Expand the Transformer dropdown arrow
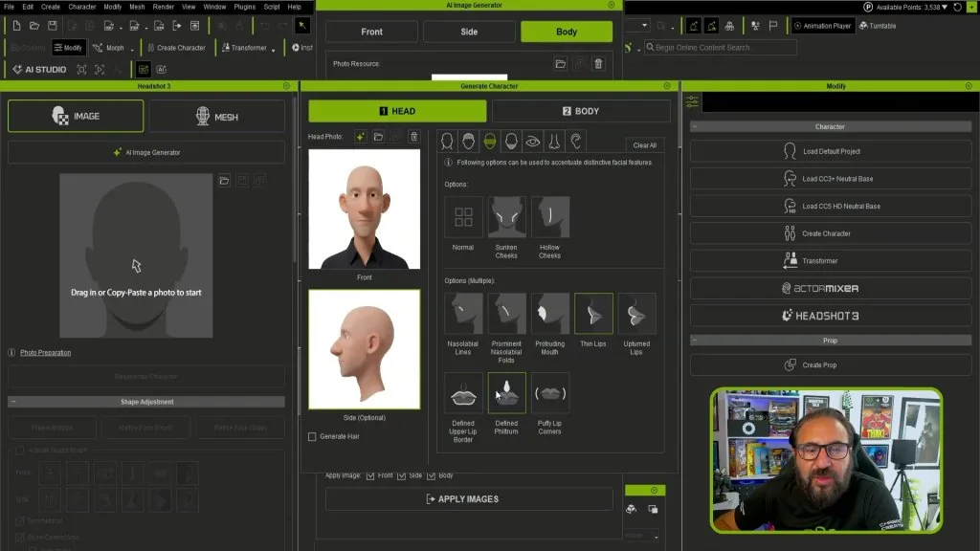980x551 pixels. click(x=273, y=50)
